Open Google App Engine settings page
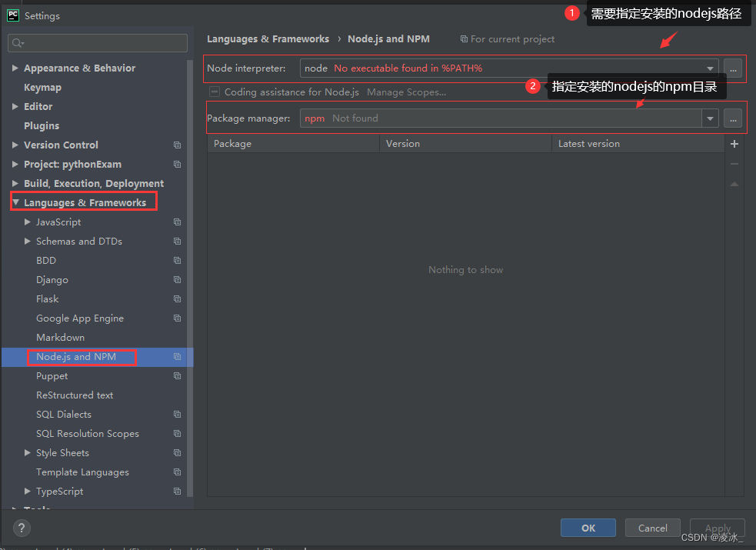This screenshot has width=756, height=550. 80,318
